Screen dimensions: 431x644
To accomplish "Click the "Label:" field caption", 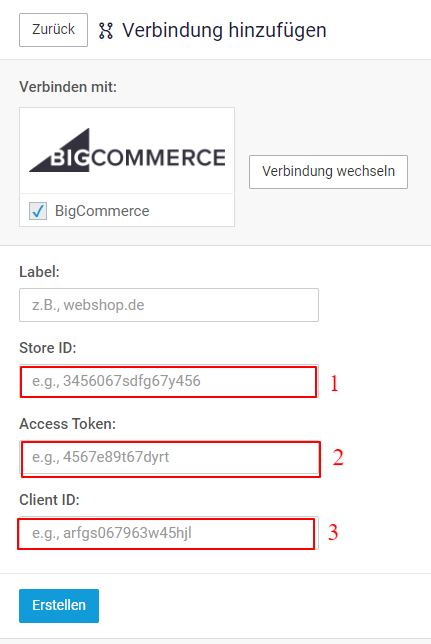I will 39,272.
